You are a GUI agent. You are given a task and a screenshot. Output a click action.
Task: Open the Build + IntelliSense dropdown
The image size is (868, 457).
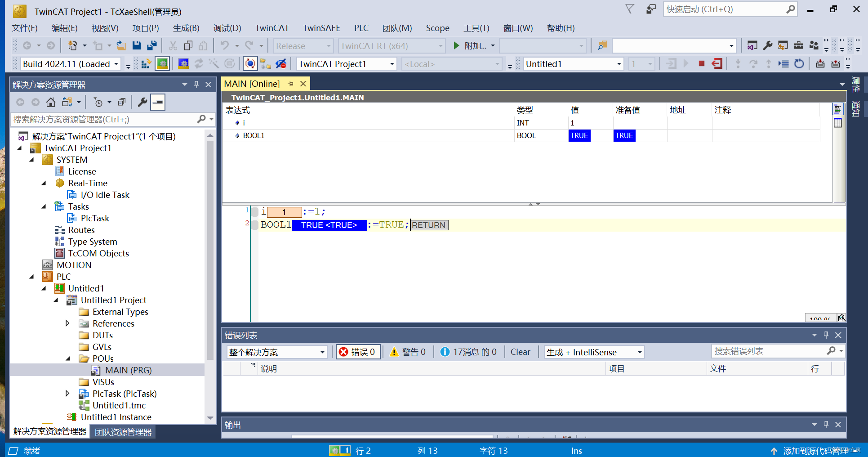[594, 352]
